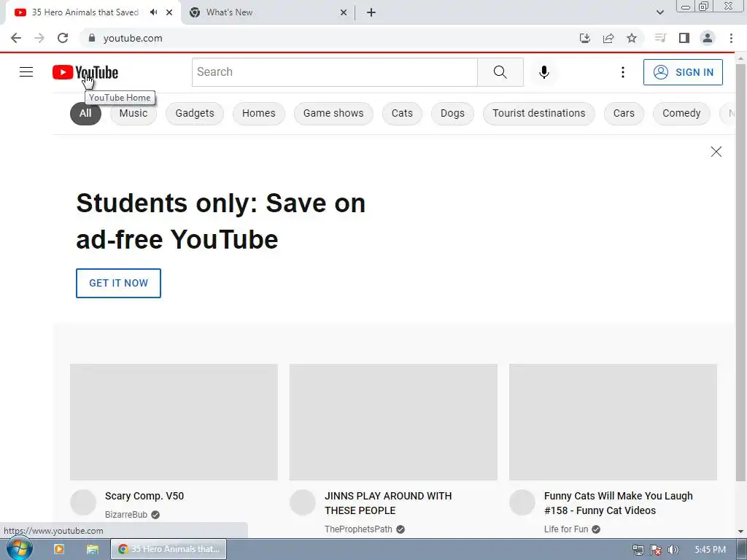The height and width of the screenshot is (560, 747).
Task: Start voice search with microphone icon
Action: point(544,72)
